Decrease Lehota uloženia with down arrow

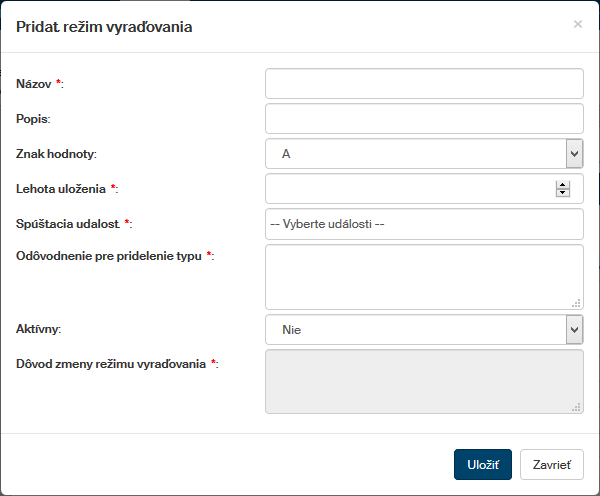pos(563,193)
